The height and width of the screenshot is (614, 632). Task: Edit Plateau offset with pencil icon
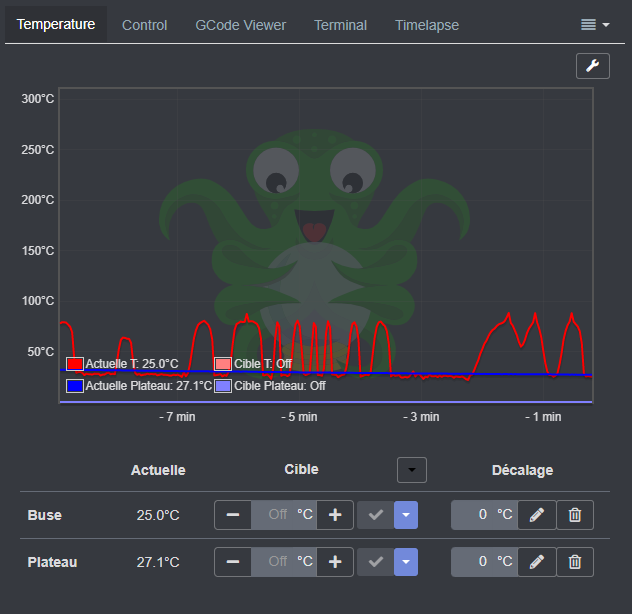(537, 562)
